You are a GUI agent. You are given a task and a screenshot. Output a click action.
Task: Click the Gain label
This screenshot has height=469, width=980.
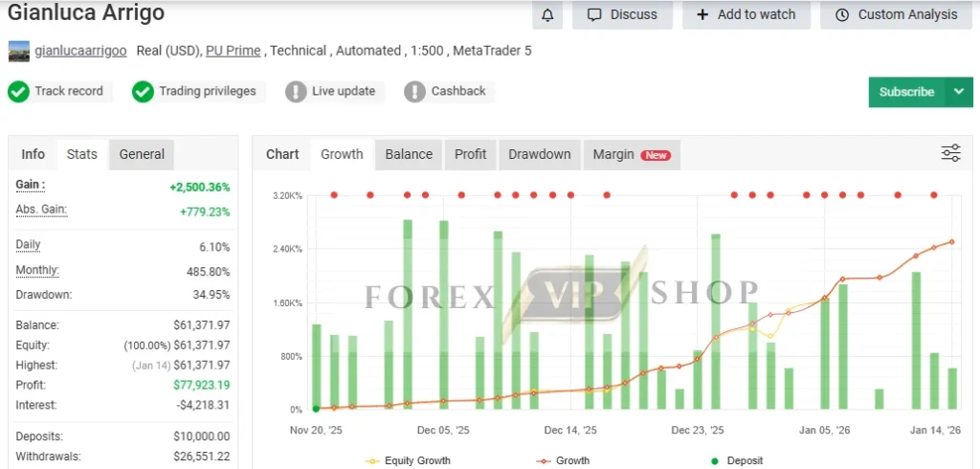pos(30,185)
